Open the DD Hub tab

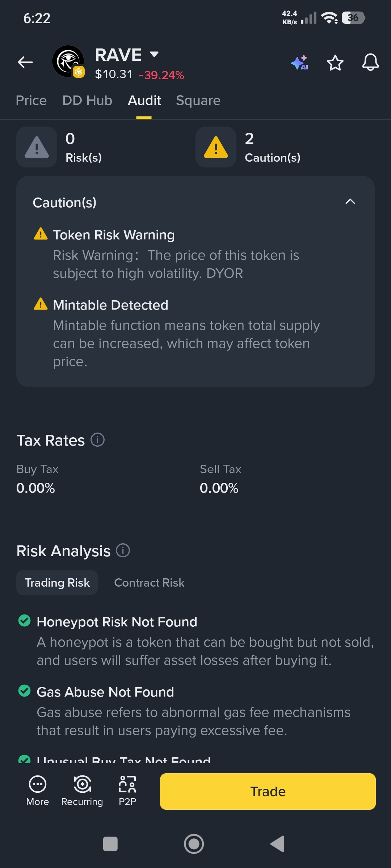click(87, 101)
